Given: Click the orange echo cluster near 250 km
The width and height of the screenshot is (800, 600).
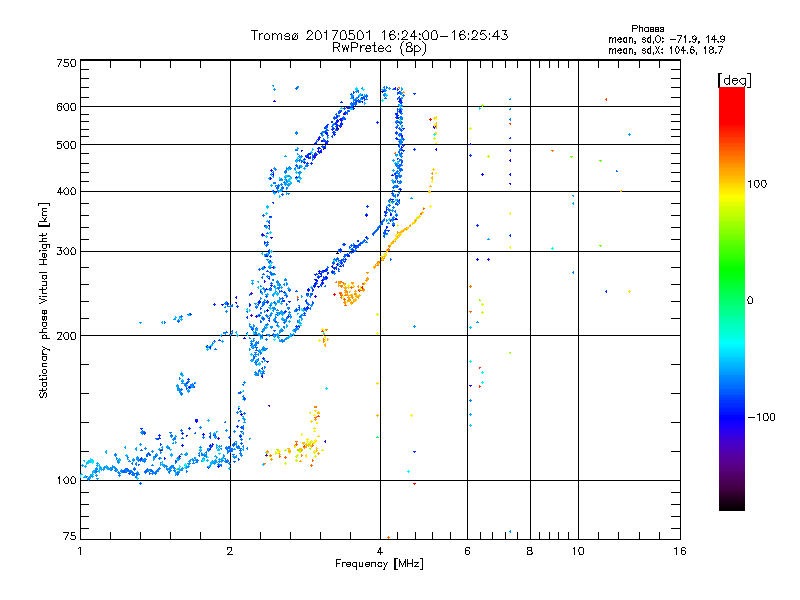Looking at the screenshot, I should point(351,292).
